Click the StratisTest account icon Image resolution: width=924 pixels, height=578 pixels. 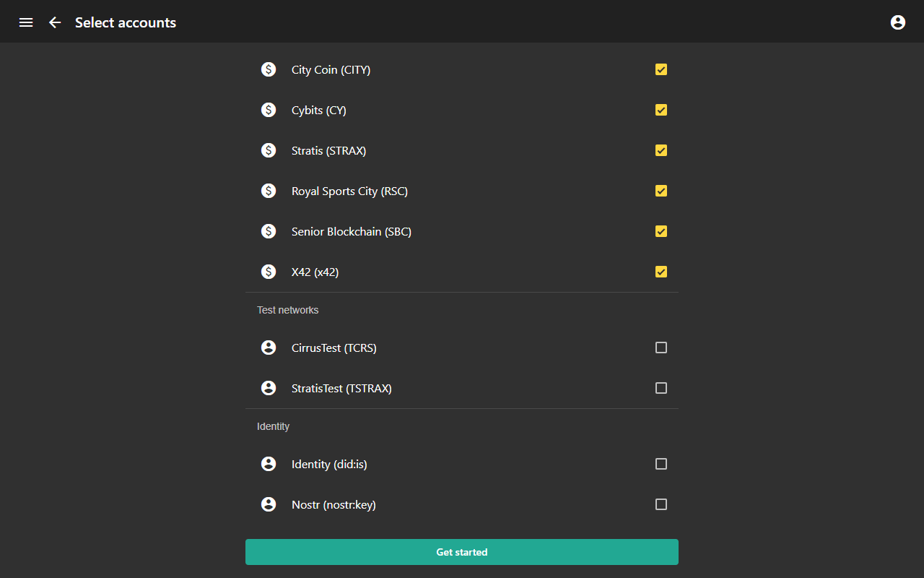pyautogui.click(x=269, y=388)
